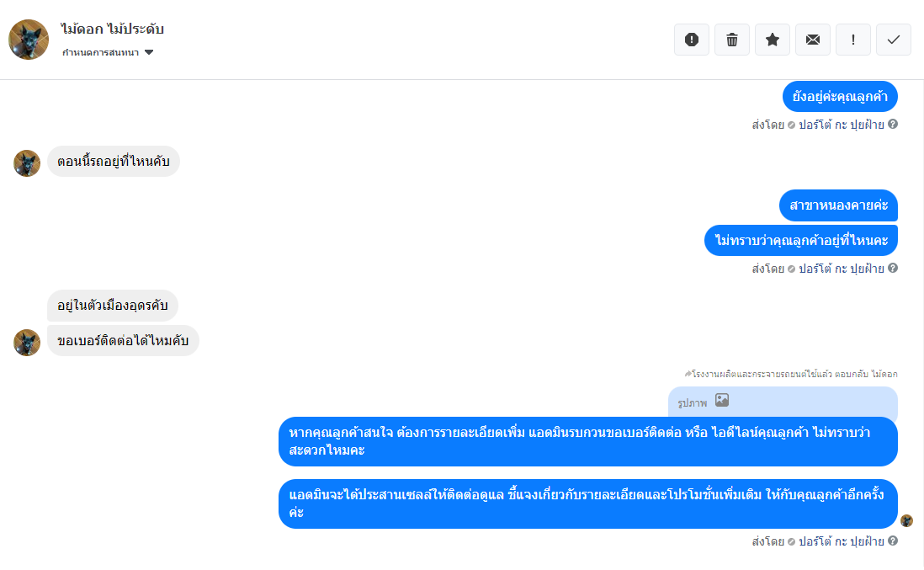Delete conversation with trash icon

(732, 40)
